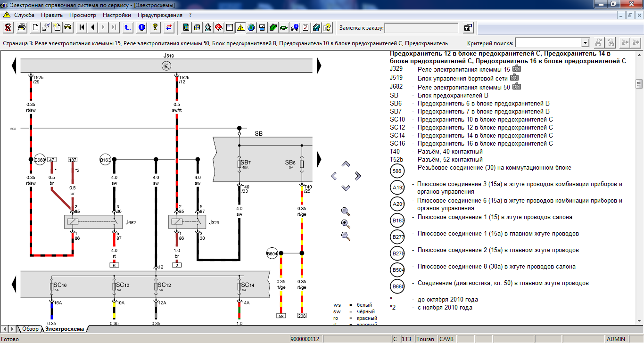
Task: Zoom in with the plus magnifier
Action: tap(346, 224)
